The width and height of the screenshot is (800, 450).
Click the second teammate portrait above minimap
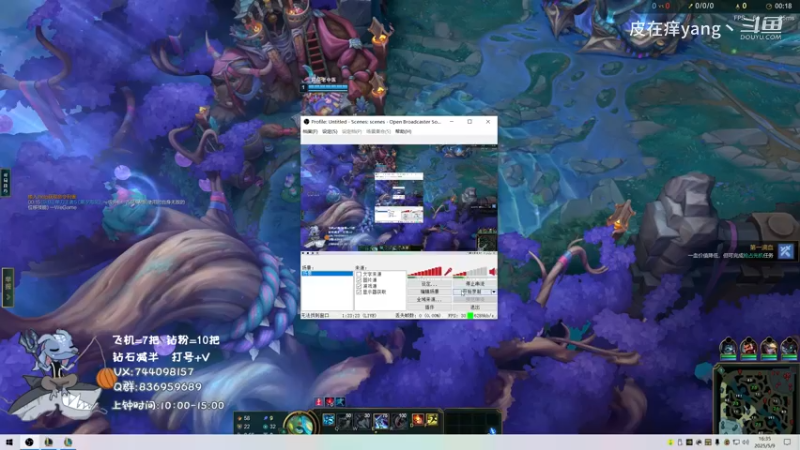[748, 348]
